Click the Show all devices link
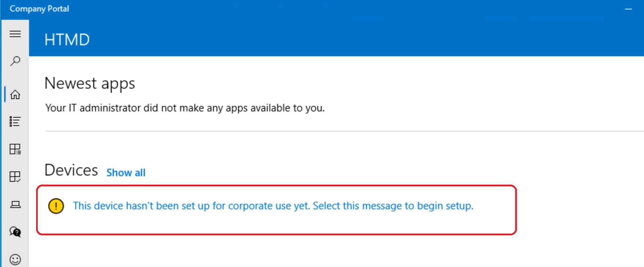Screen dimensions: 644x267 pyautogui.click(x=126, y=173)
